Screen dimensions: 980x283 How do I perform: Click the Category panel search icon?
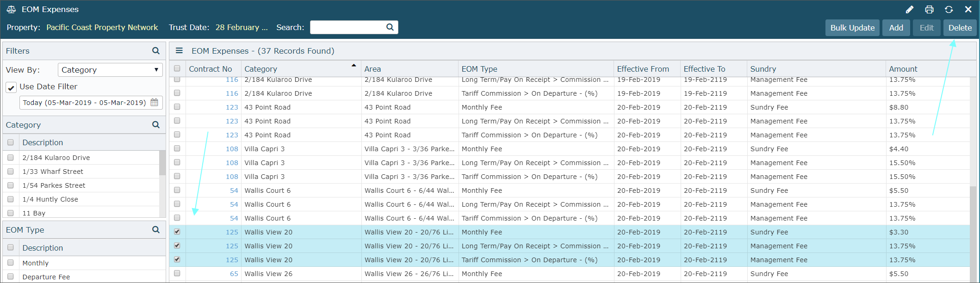click(x=156, y=125)
